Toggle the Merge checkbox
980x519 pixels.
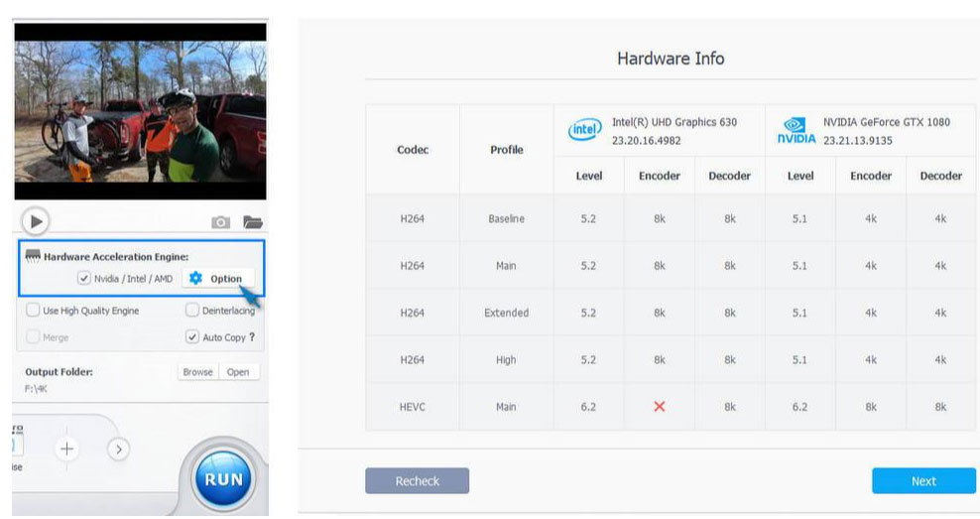[33, 336]
